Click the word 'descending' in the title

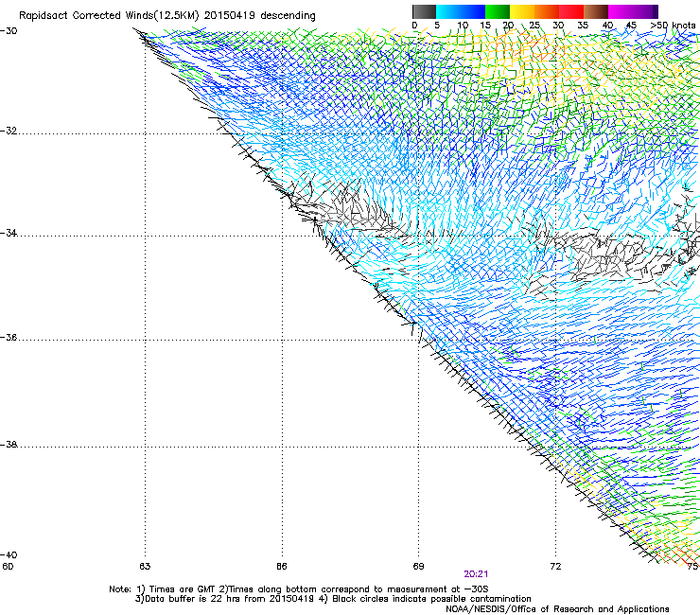(x=288, y=16)
